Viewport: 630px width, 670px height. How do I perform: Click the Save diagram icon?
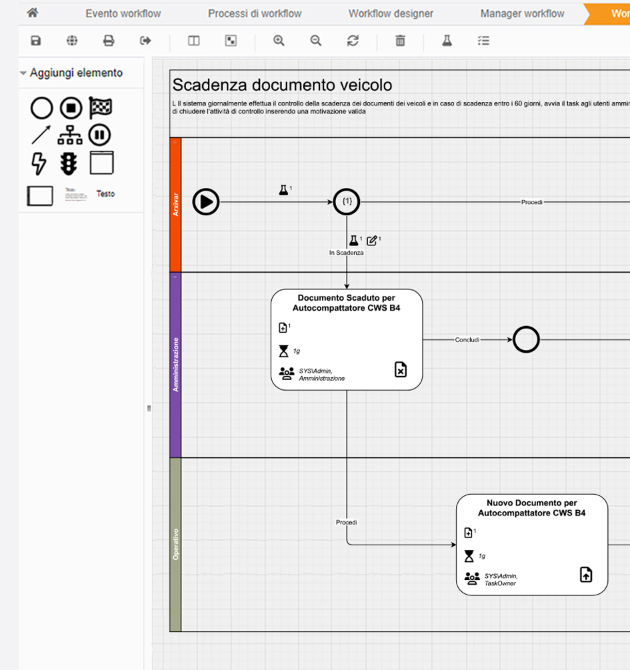[x=35, y=41]
